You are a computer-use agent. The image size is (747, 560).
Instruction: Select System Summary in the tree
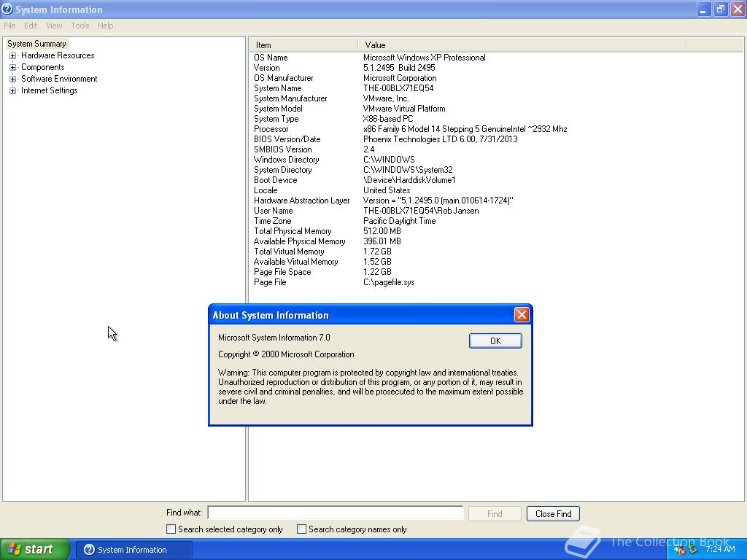tap(36, 44)
